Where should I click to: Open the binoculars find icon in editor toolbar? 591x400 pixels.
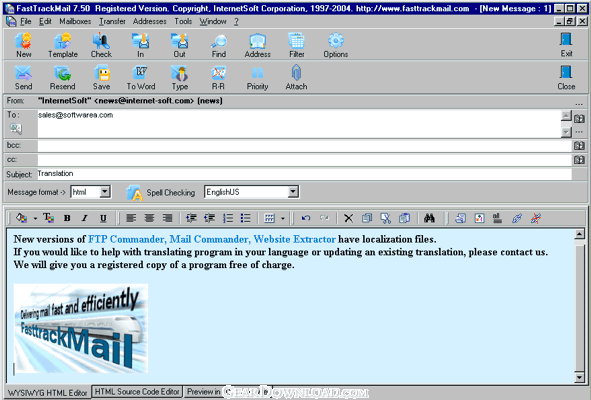click(x=429, y=218)
